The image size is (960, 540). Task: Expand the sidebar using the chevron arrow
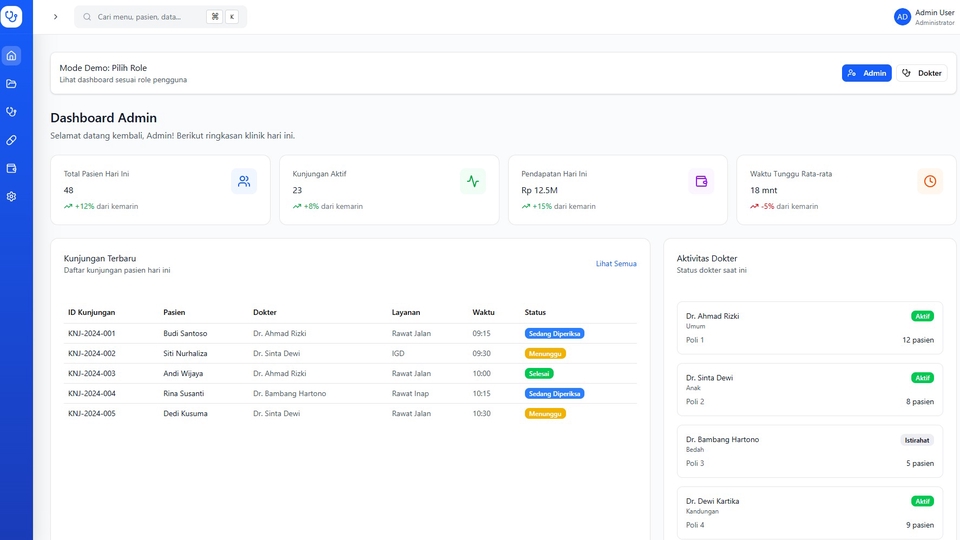click(55, 17)
